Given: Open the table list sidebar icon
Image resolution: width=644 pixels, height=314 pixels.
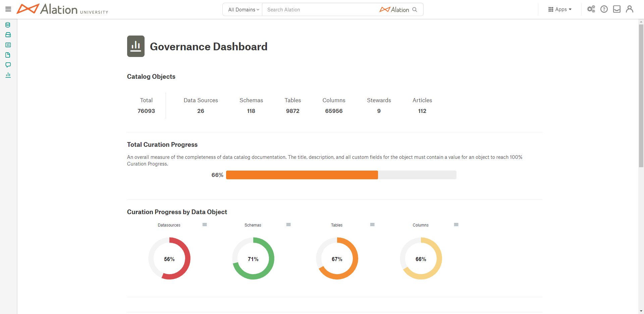Looking at the screenshot, I should (x=8, y=45).
